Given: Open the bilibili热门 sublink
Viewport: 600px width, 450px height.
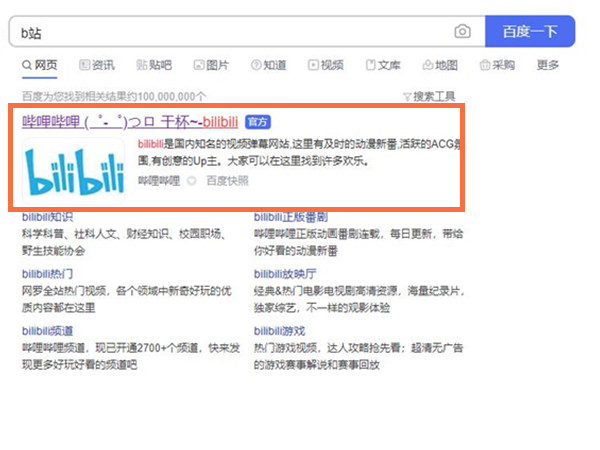Looking at the screenshot, I should (x=47, y=274).
